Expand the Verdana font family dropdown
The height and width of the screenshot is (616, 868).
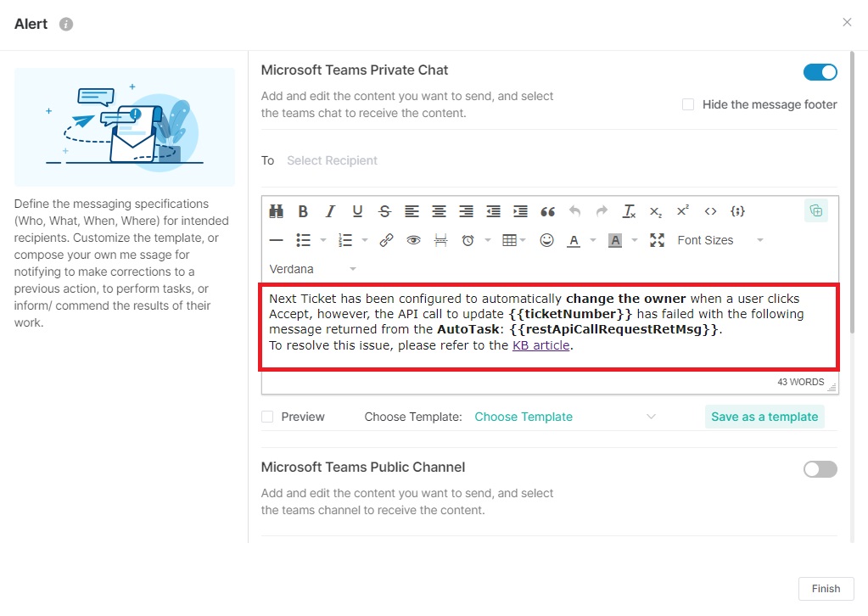pyautogui.click(x=312, y=269)
